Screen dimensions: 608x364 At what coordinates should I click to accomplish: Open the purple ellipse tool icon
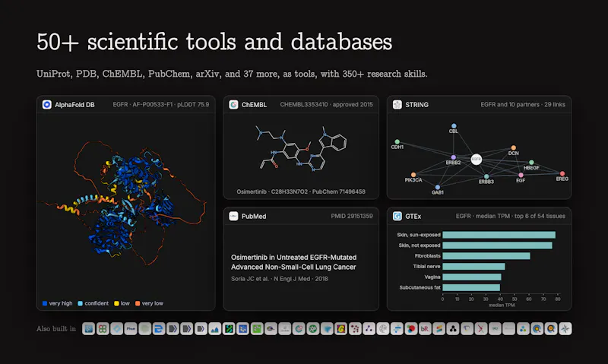(271, 329)
